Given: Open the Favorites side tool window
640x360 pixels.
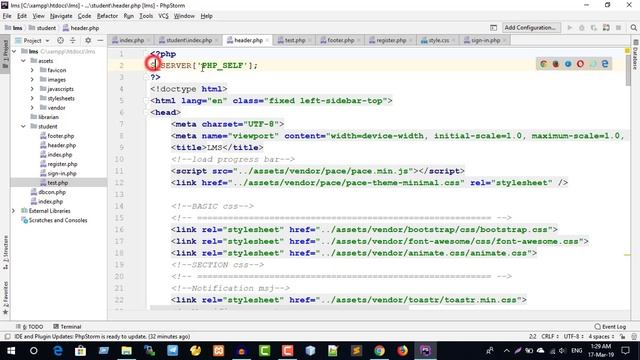Looking at the screenshot, I should click(x=5, y=298).
